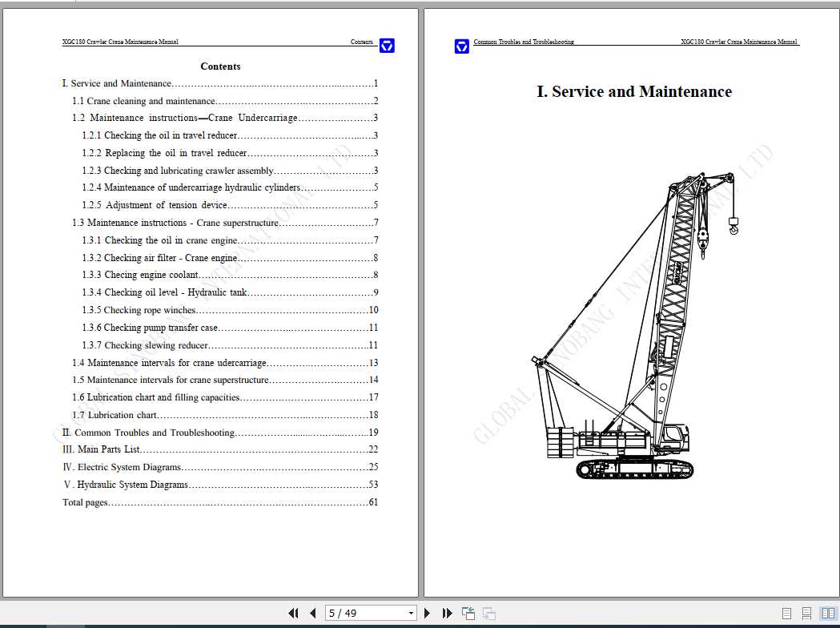
Task: Click the crawler crane illustration
Action: click(x=636, y=325)
